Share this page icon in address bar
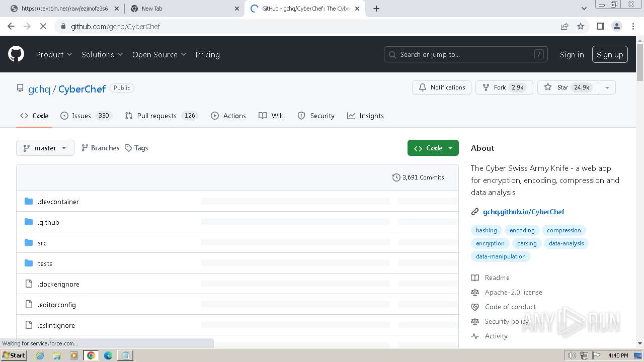 (565, 26)
